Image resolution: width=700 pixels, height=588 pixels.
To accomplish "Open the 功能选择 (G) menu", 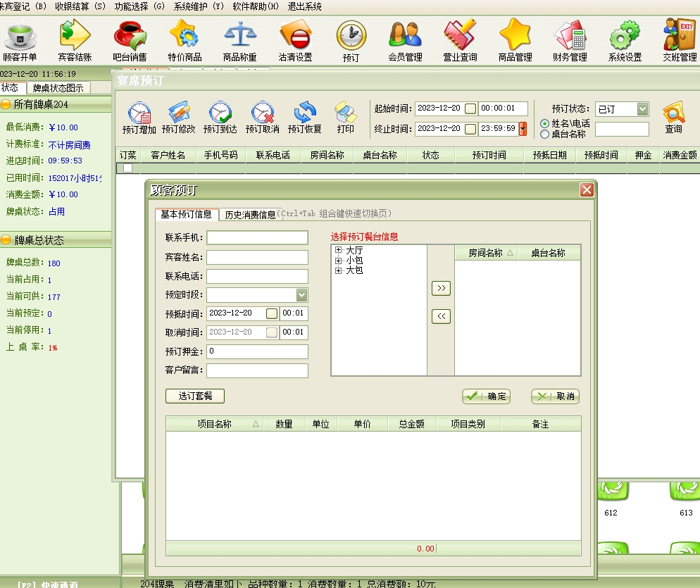I will tap(139, 6).
